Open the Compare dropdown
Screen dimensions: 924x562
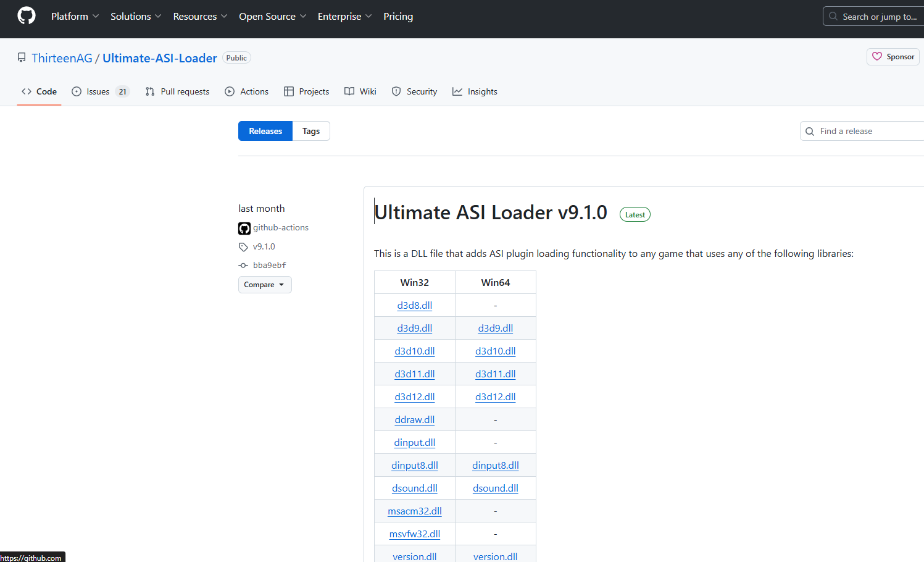click(265, 285)
